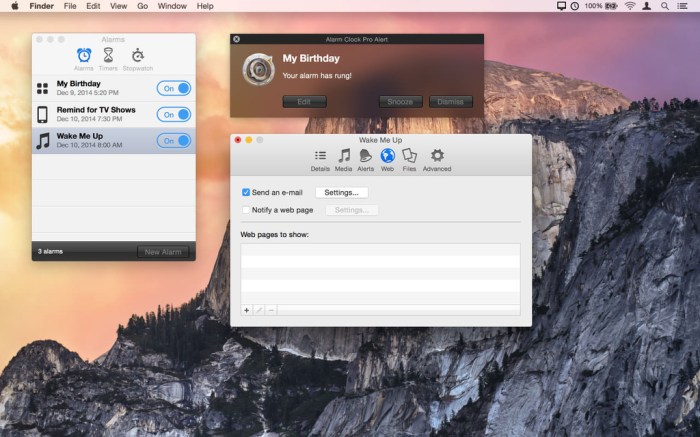700x437 pixels.
Task: Open the File menu in menu bar
Action: 70,6
